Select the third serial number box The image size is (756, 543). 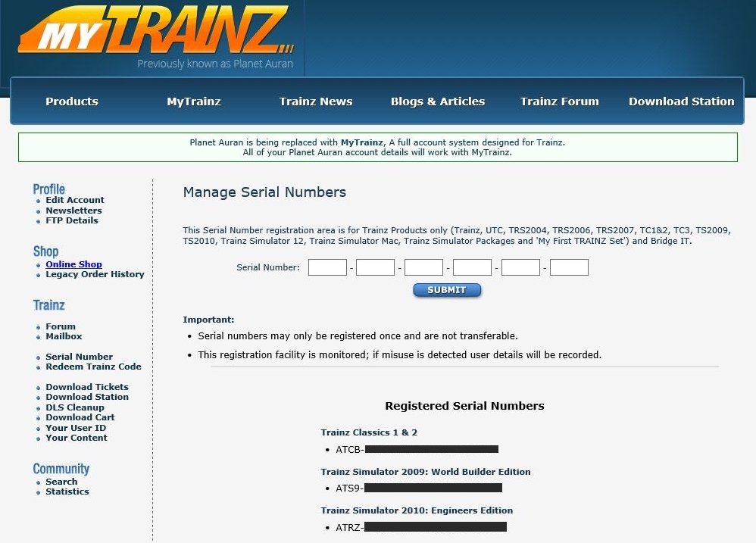coord(423,267)
